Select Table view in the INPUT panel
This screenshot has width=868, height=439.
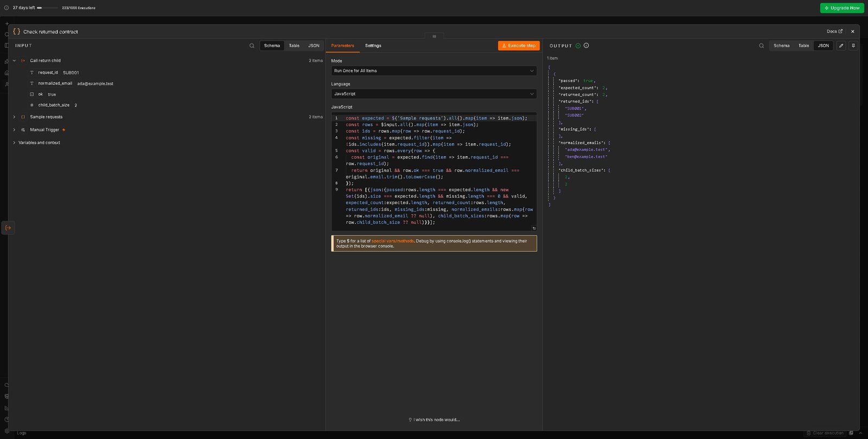pyautogui.click(x=294, y=46)
